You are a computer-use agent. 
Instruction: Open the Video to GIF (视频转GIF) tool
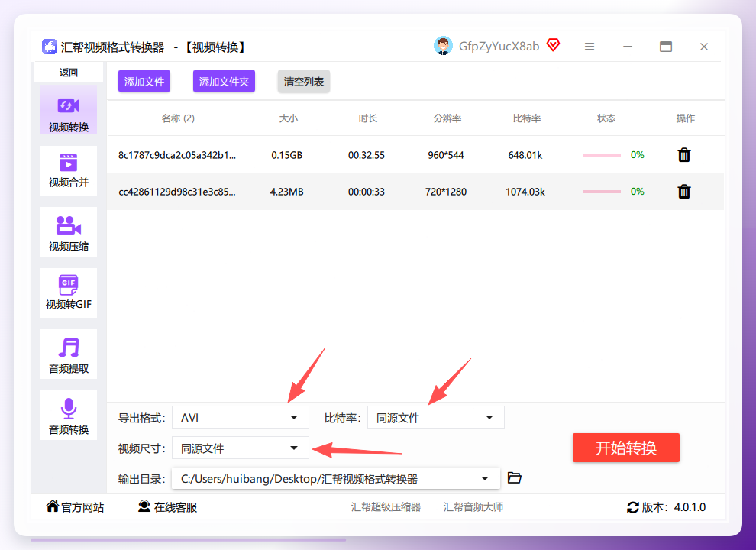[x=69, y=293]
